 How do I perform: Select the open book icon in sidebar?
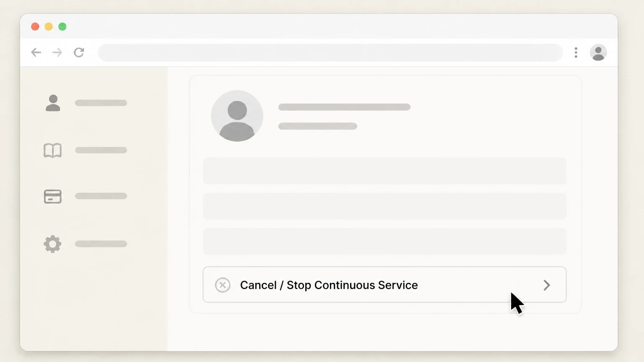(53, 150)
